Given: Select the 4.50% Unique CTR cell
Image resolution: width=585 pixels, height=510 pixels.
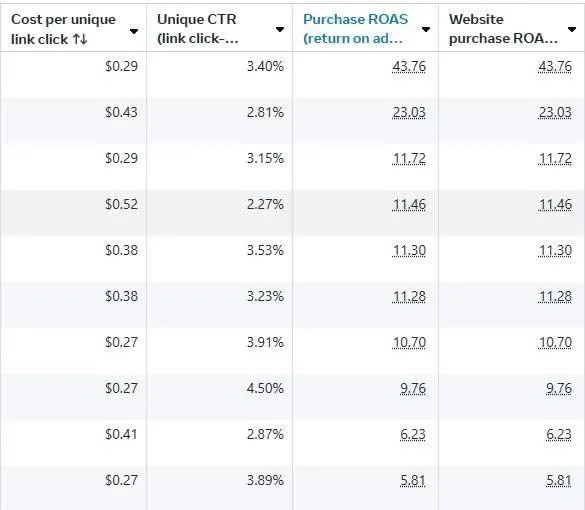Looking at the screenshot, I should coord(220,388).
